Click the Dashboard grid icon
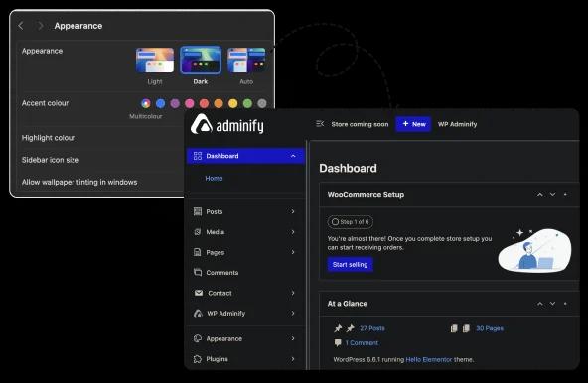 point(198,156)
